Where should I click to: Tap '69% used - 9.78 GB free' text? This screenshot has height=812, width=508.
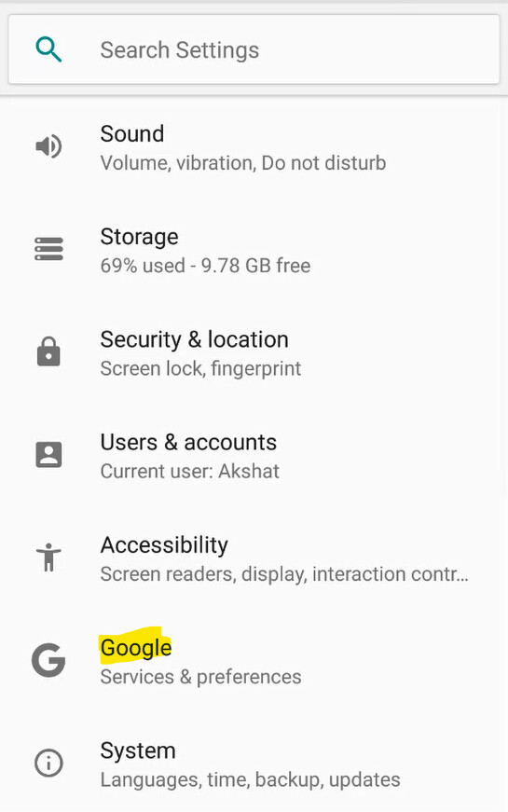tap(206, 266)
